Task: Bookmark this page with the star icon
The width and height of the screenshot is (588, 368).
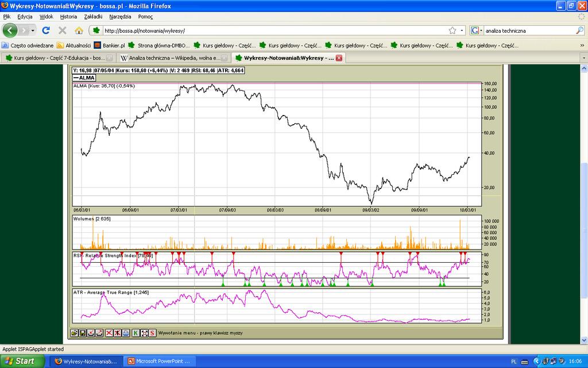Action: click(x=452, y=30)
